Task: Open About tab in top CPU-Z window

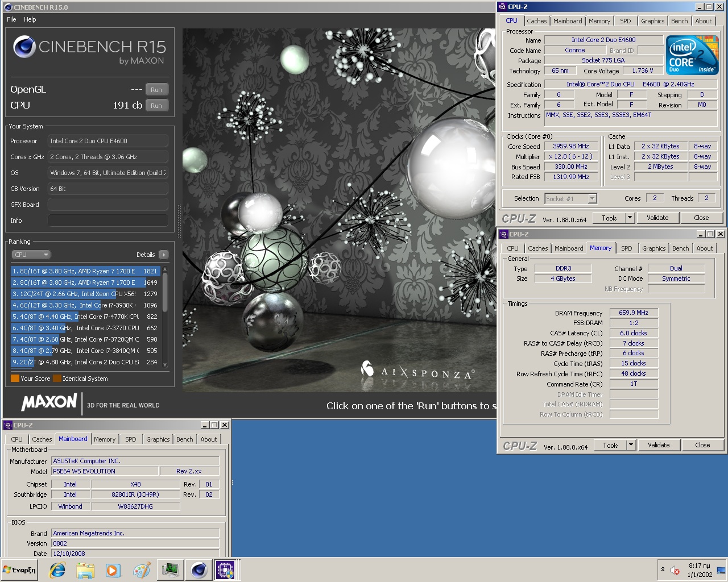Action: (704, 21)
